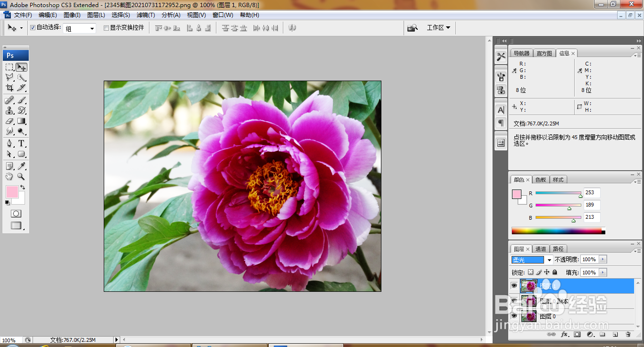Select the Brush tool
The height and width of the screenshot is (347, 644).
click(21, 100)
